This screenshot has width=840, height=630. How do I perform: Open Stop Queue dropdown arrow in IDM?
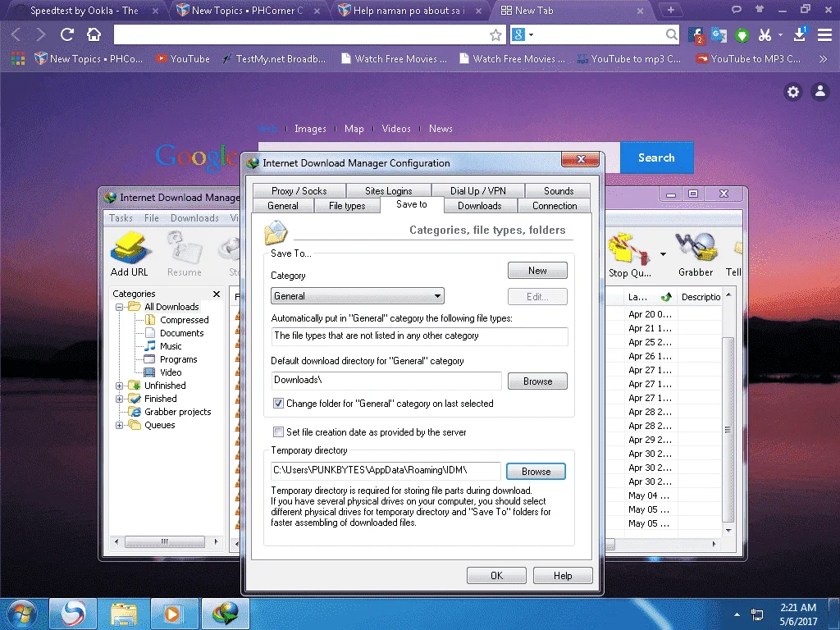point(663,254)
